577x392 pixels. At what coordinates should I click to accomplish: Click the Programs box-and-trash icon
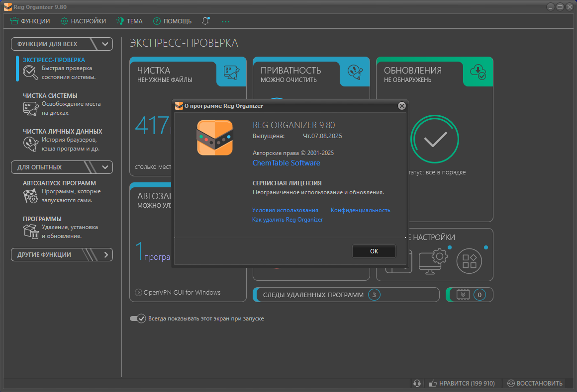coord(31,232)
